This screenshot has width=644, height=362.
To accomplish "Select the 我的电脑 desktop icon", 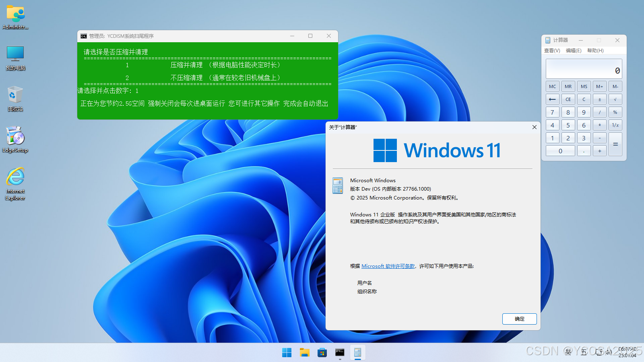I will point(15,58).
